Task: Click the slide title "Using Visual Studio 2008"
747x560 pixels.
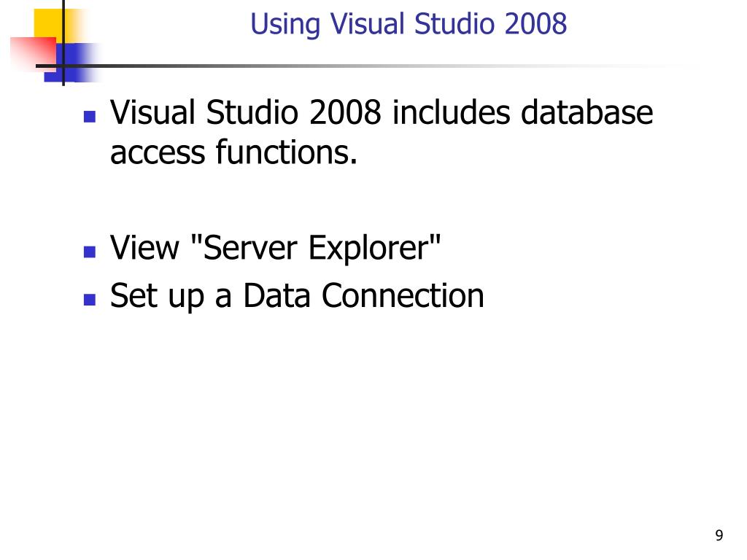Action: coord(409,24)
